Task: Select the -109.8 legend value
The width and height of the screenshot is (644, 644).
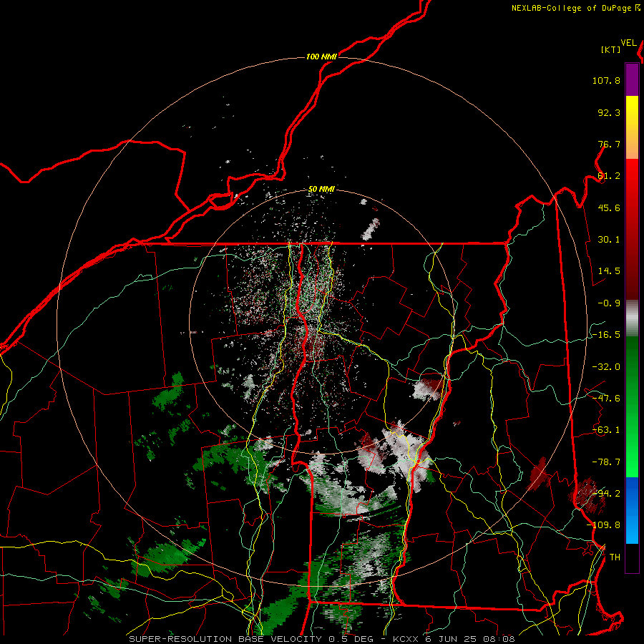Action: click(603, 525)
